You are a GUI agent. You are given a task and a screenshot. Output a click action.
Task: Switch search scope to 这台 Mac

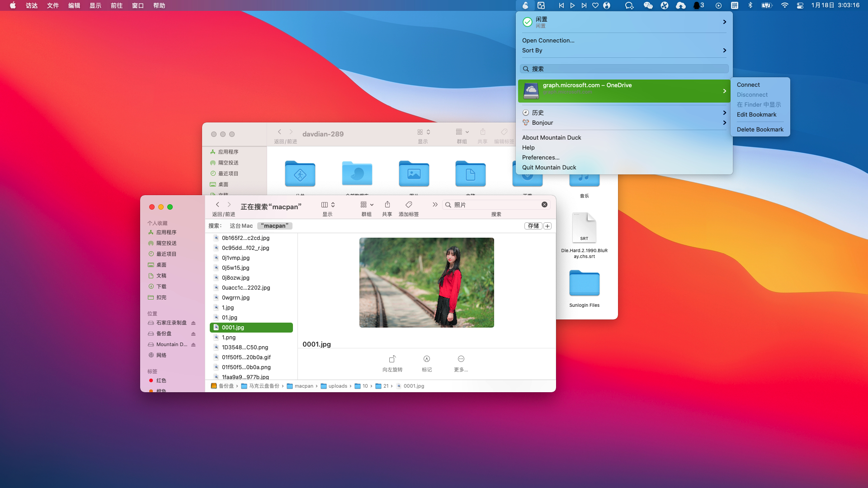241,226
